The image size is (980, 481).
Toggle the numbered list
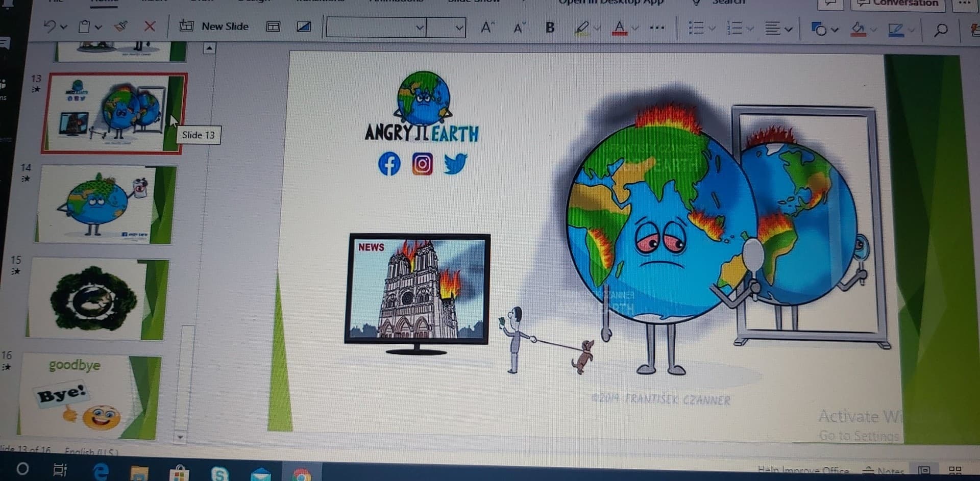click(734, 28)
